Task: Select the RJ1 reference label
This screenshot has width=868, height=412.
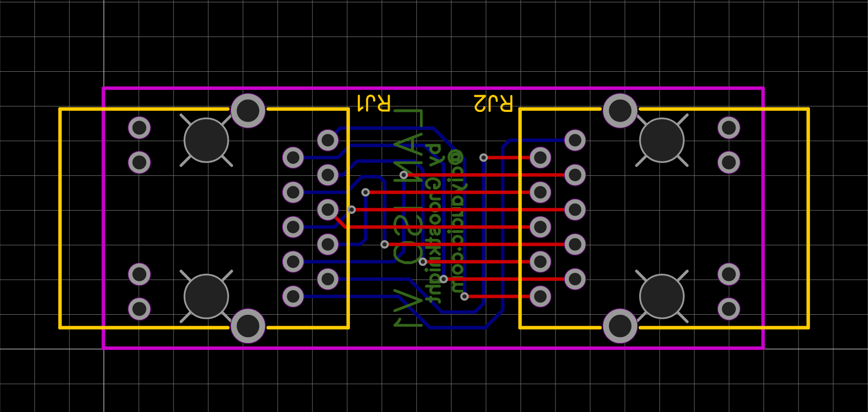Action: 374,103
